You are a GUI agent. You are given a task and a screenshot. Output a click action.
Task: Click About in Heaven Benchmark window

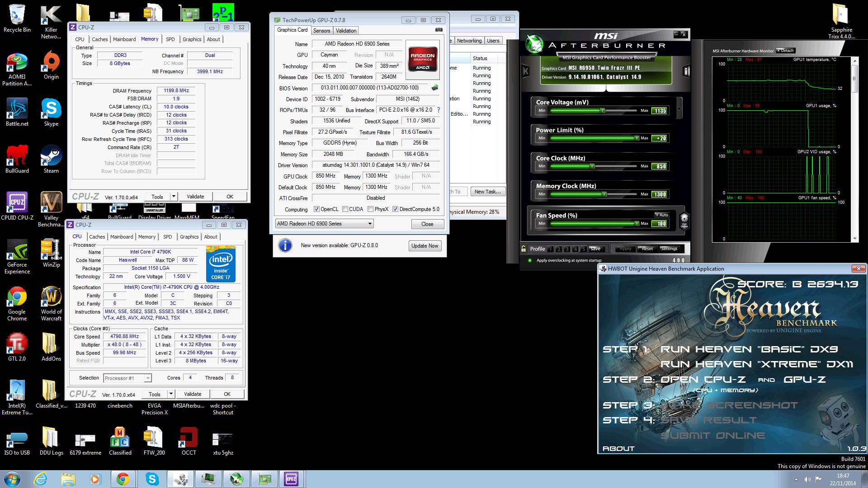click(618, 449)
